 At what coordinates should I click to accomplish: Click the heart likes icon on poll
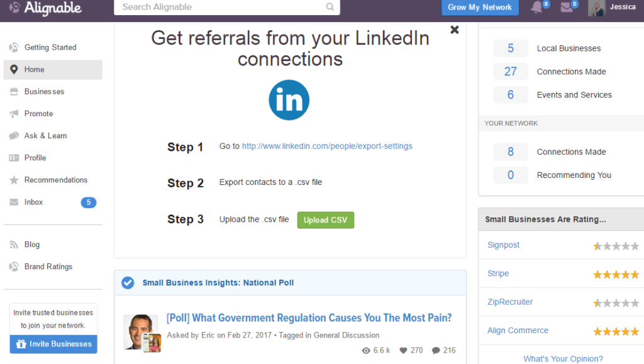click(403, 350)
